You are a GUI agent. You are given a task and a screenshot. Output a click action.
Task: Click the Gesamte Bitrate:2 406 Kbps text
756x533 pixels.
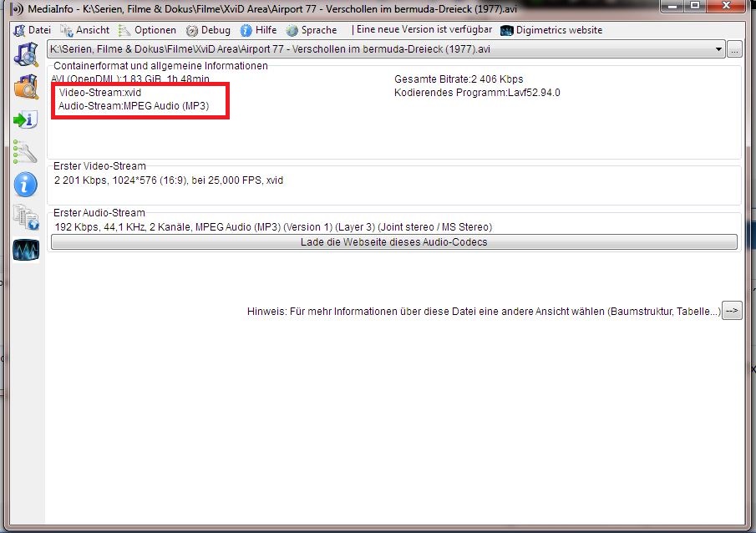(459, 79)
